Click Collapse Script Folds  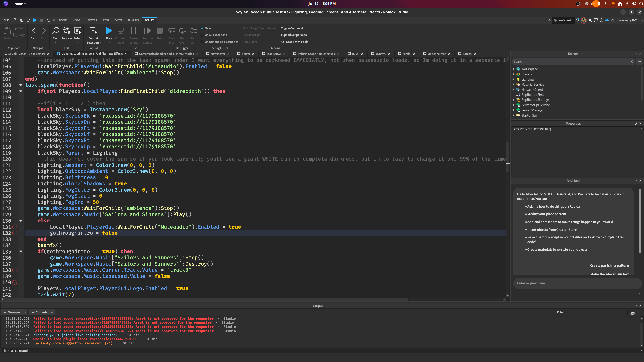pyautogui.click(x=294, y=42)
